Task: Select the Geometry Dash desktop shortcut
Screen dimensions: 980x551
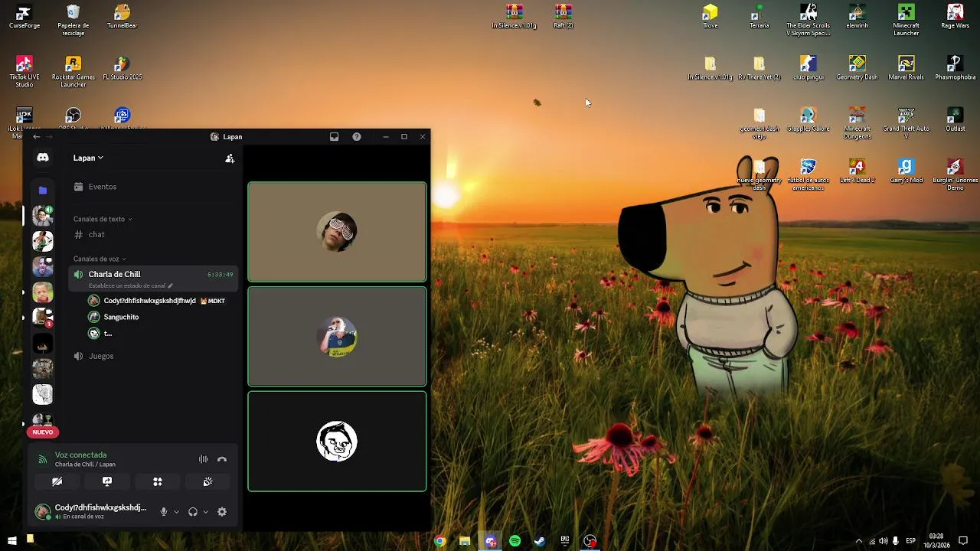Action: tap(857, 68)
